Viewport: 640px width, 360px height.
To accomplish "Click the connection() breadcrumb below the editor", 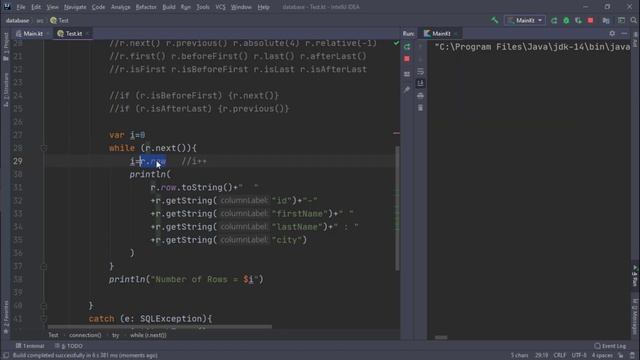I will 85,335.
